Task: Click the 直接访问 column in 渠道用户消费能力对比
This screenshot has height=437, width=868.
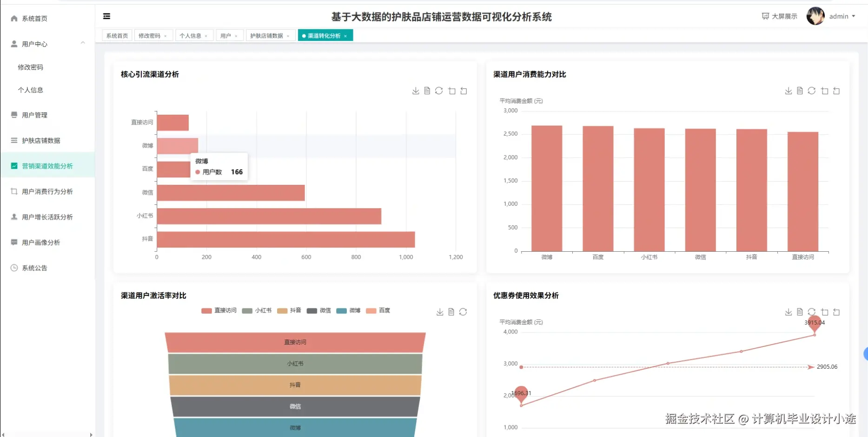Action: (803, 192)
